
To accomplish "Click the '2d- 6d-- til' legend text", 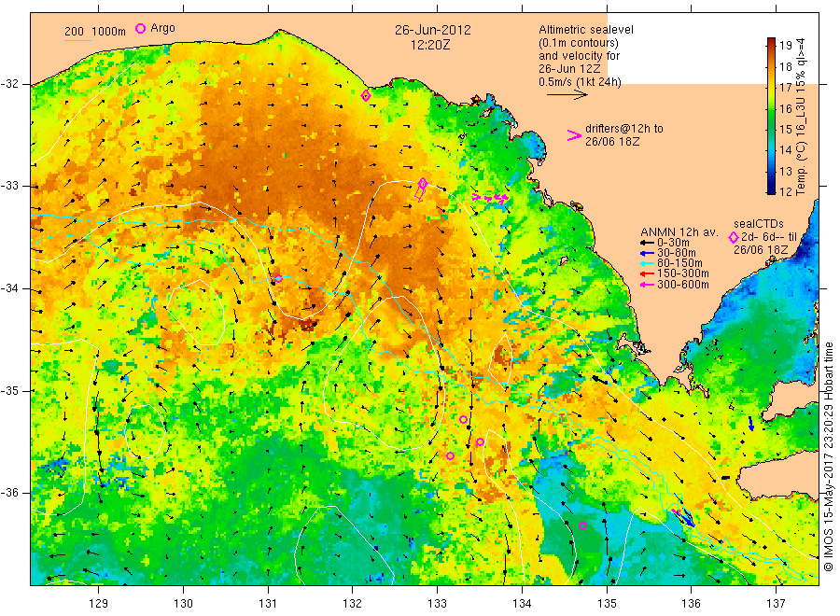I will click(769, 237).
